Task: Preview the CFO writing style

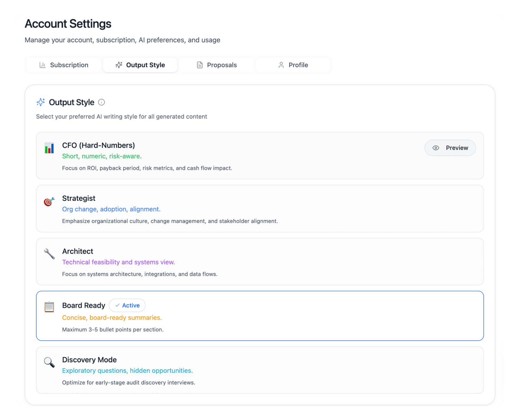Action: pyautogui.click(x=450, y=148)
